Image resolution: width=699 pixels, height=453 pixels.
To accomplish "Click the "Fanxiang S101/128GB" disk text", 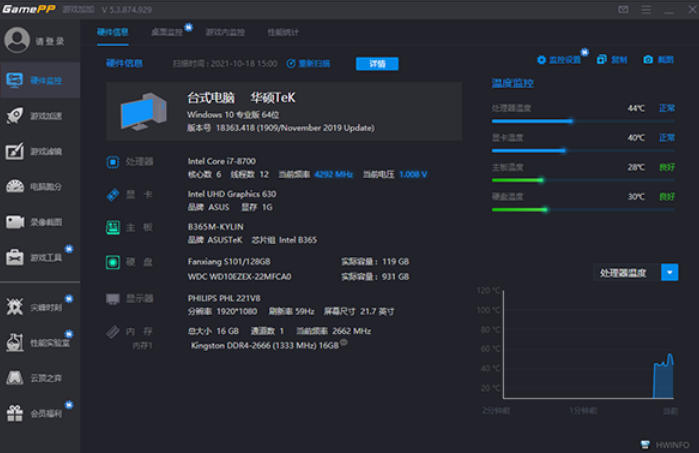I will (x=229, y=262).
